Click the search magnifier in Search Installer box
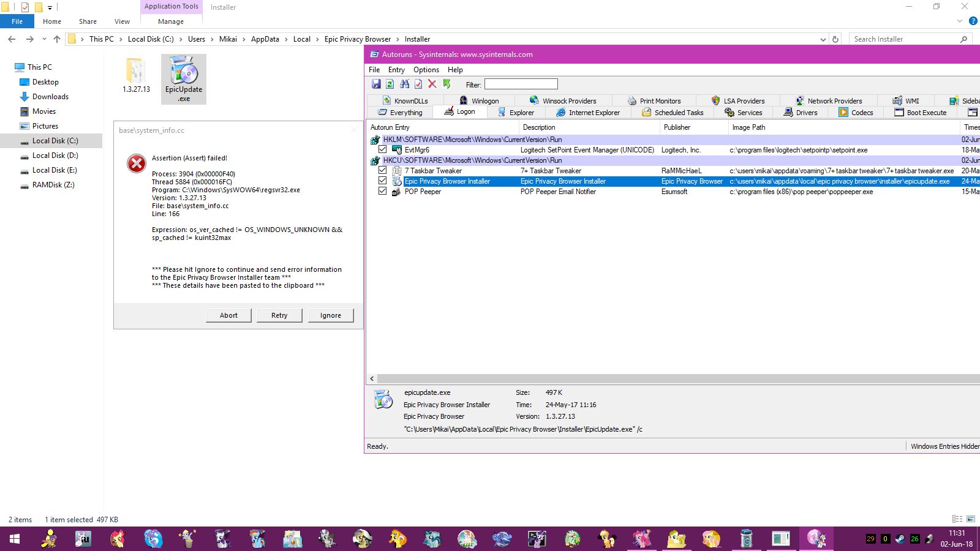 963,39
